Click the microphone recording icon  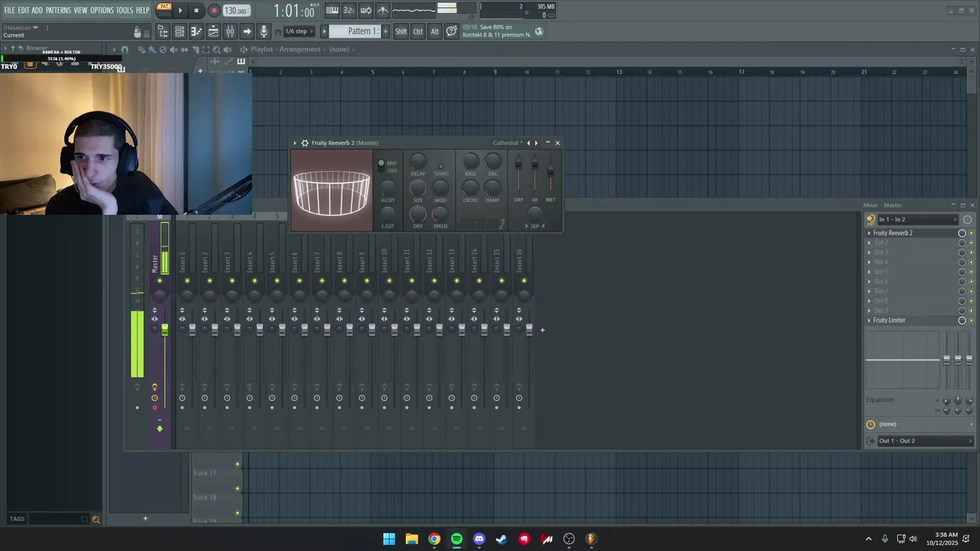(263, 31)
